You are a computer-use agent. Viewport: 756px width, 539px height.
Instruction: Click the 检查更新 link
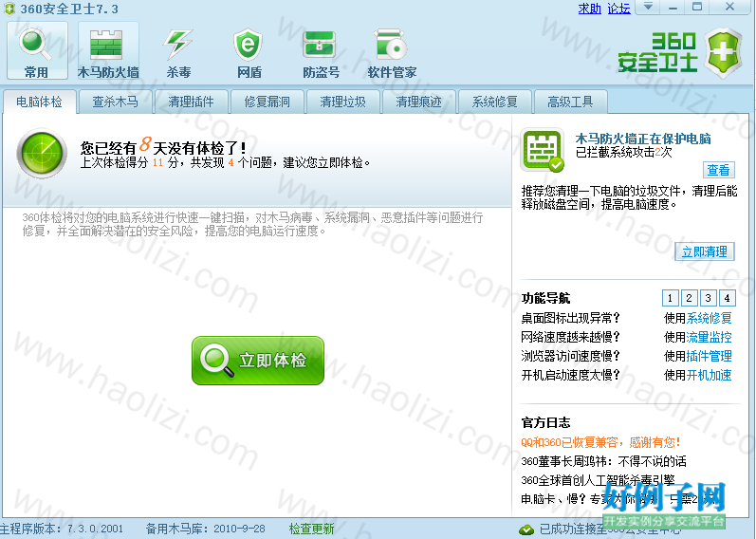[x=311, y=529]
